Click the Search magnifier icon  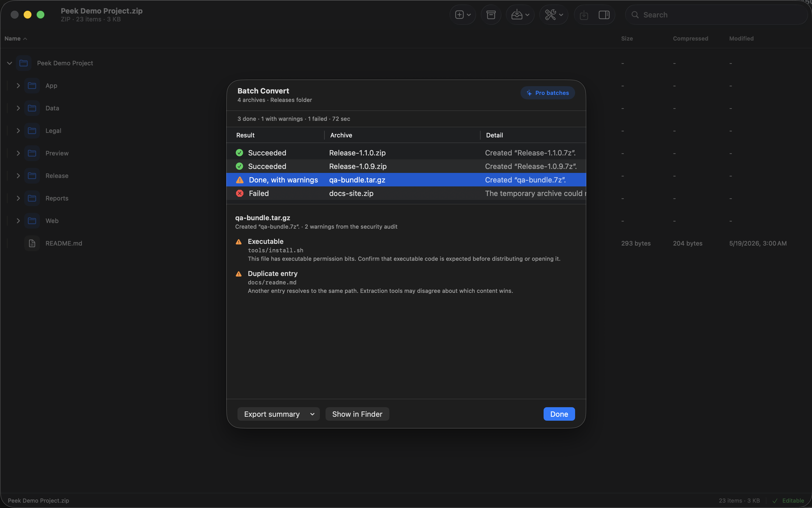coord(635,15)
